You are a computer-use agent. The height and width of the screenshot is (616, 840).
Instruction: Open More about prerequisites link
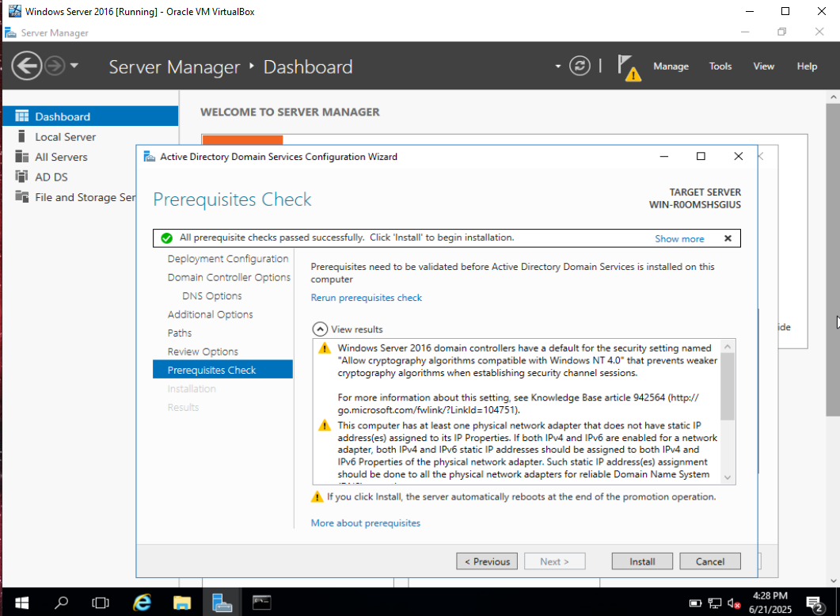click(x=365, y=523)
